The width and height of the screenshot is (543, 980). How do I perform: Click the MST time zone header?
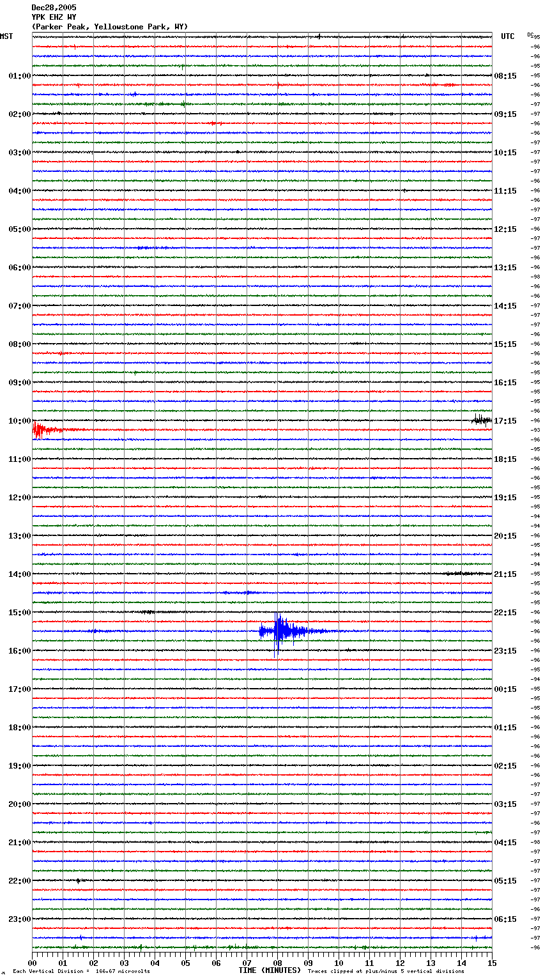(x=6, y=36)
